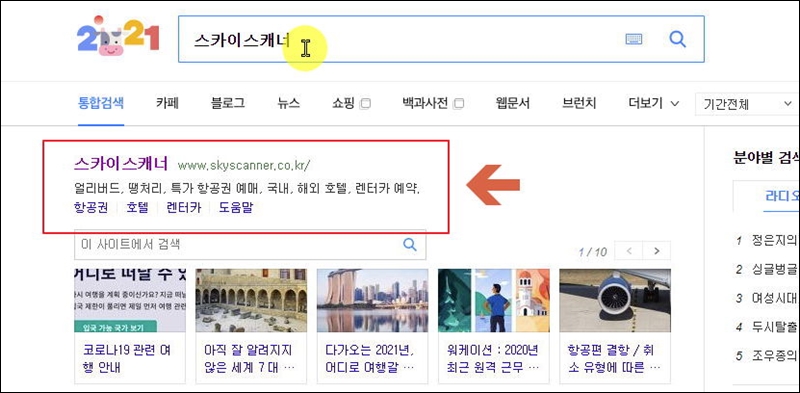This screenshot has height=393, width=800.
Task: Open the airplane engine thumbnail
Action: click(x=615, y=301)
